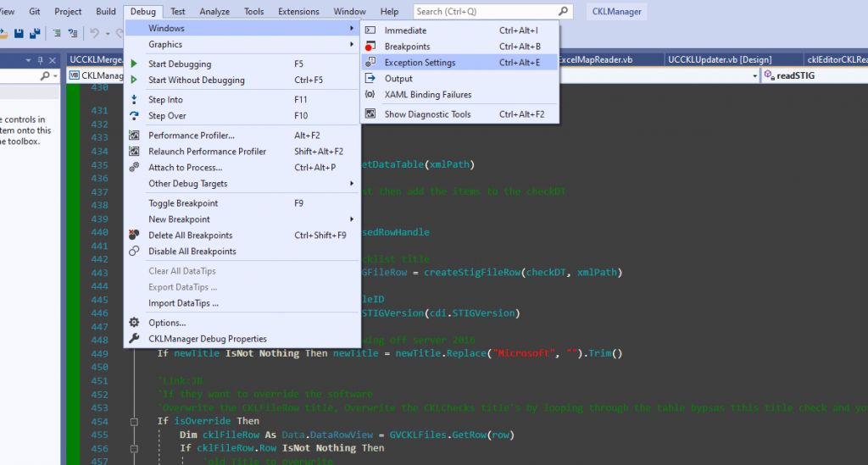Expand the Graphics submenu
The width and height of the screenshot is (868, 465).
[243, 44]
